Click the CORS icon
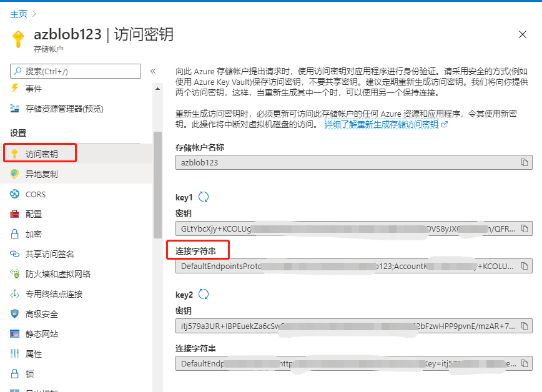The height and width of the screenshot is (392, 542). tap(14, 194)
